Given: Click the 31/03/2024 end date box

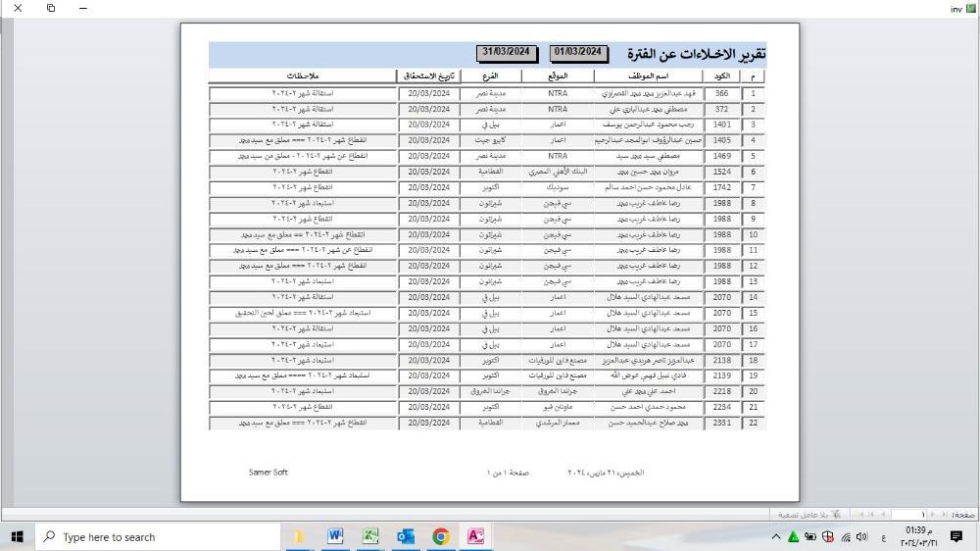Looking at the screenshot, I should (507, 53).
